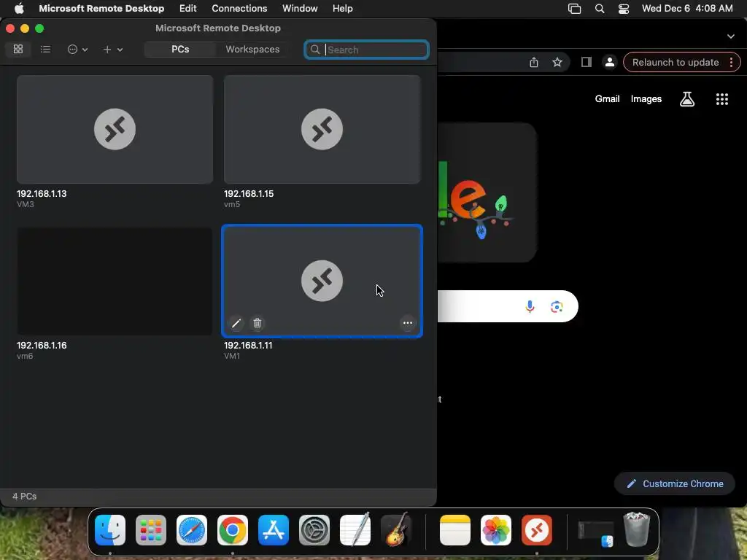The height and width of the screenshot is (560, 747).
Task: Open Finder from the Dock
Action: tap(110, 530)
